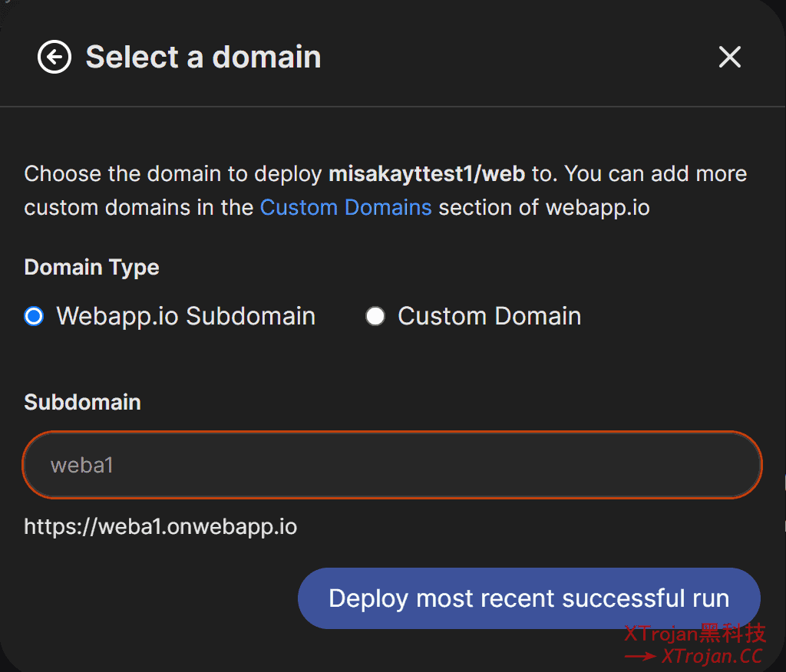Click the Subdomain field label
Screen dimensions: 786x672
83,402
